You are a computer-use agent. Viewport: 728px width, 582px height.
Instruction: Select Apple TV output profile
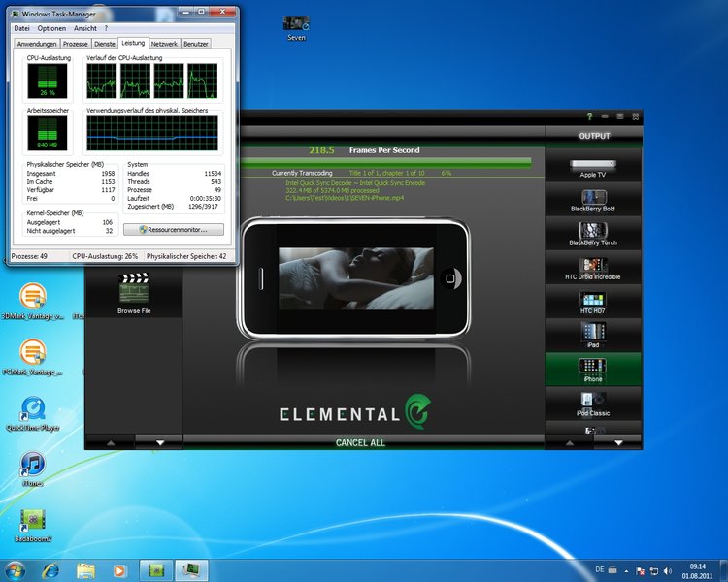click(x=593, y=166)
